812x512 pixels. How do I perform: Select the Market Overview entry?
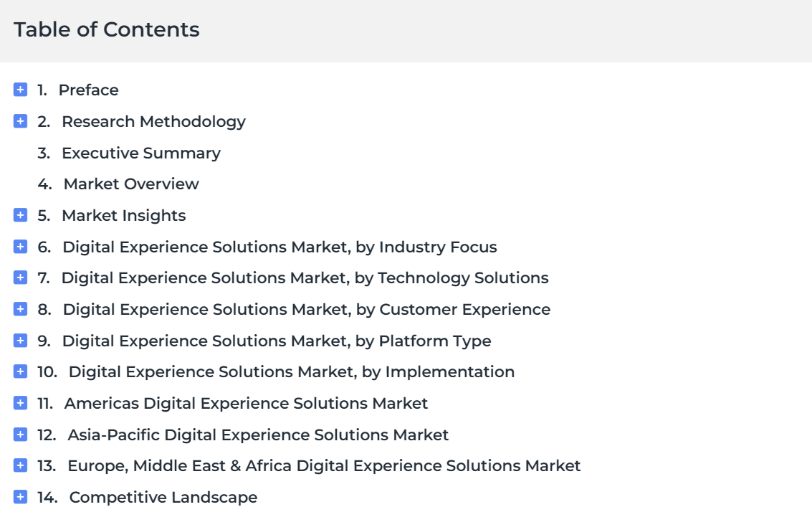click(131, 184)
